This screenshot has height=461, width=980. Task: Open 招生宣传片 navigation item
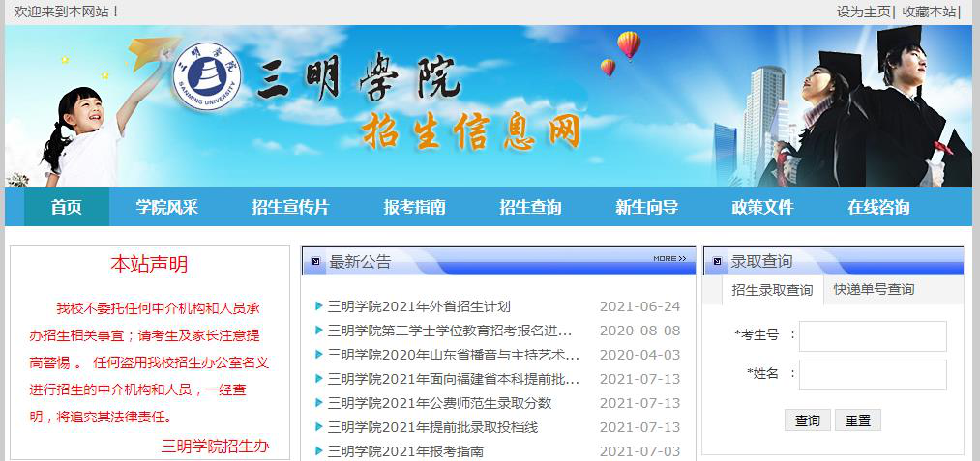tap(290, 207)
